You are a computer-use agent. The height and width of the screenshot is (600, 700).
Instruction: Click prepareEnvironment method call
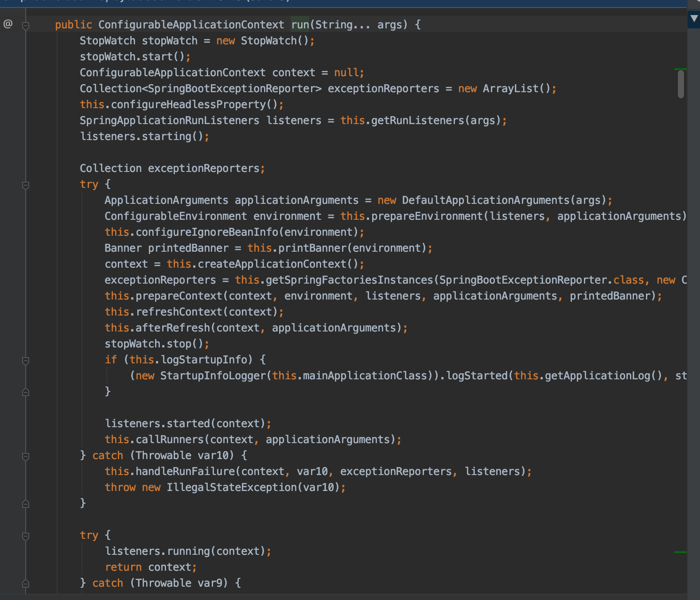[427, 216]
